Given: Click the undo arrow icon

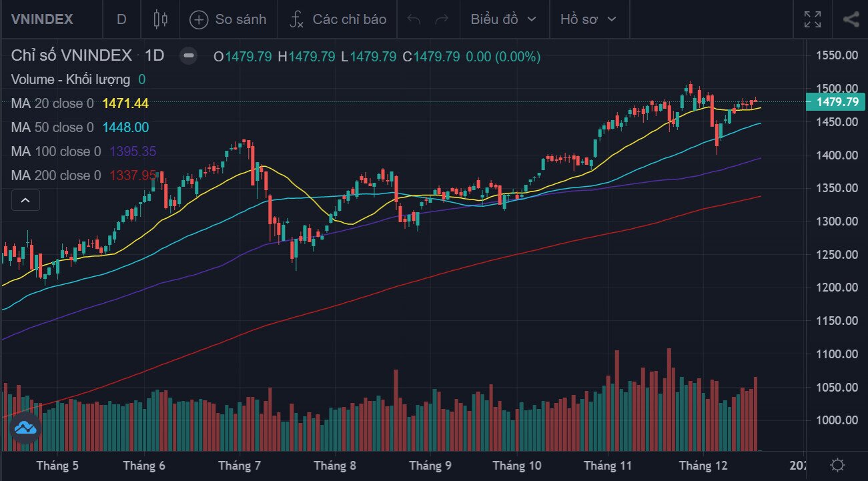Looking at the screenshot, I should pos(414,19).
